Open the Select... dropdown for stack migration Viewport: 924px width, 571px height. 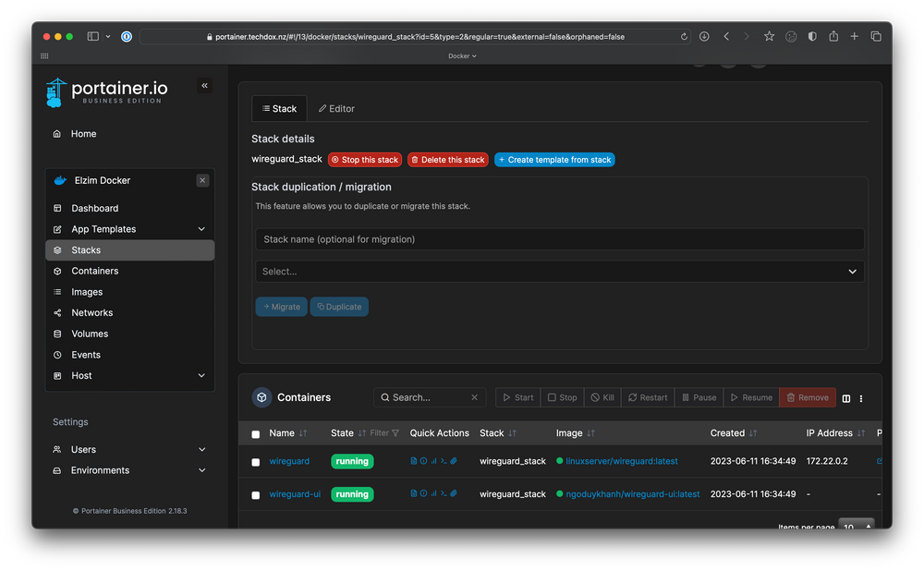559,271
